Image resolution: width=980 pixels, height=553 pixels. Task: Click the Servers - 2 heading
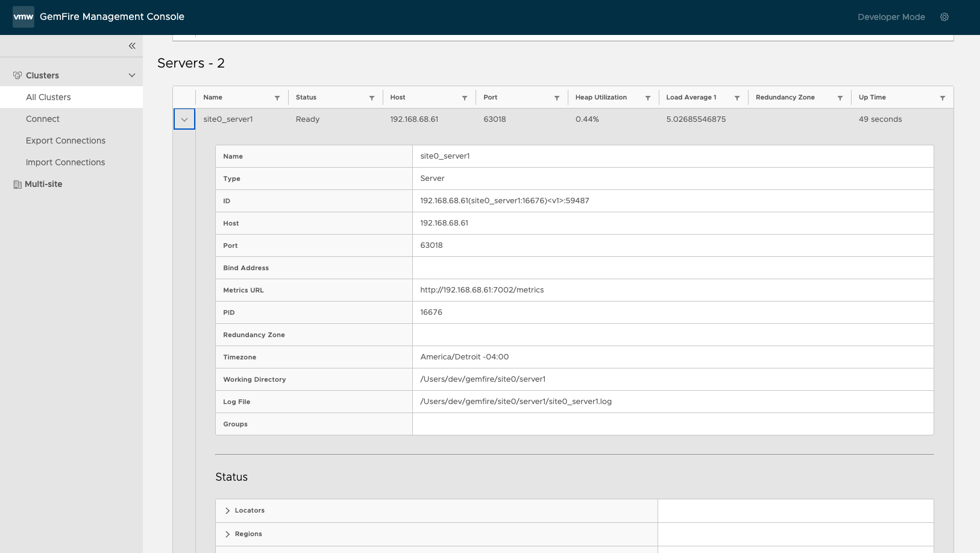(x=191, y=63)
